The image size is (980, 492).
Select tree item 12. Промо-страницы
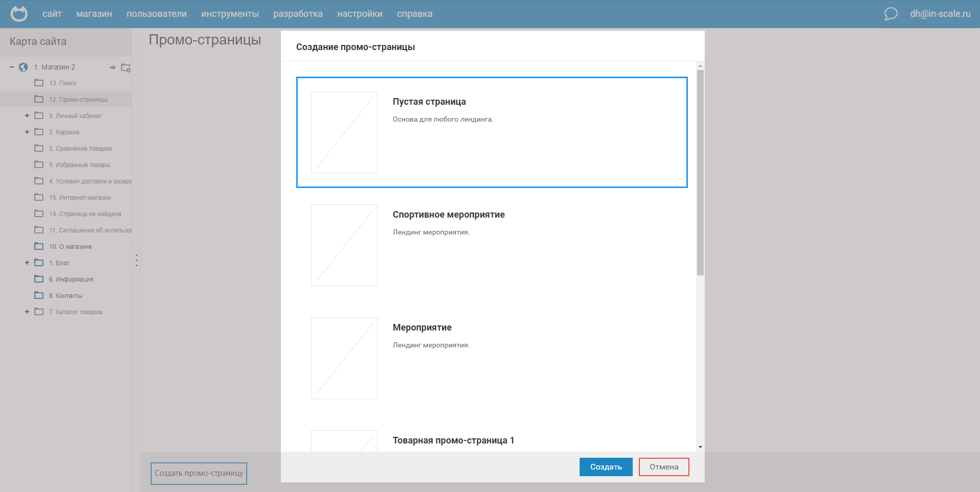pyautogui.click(x=78, y=100)
